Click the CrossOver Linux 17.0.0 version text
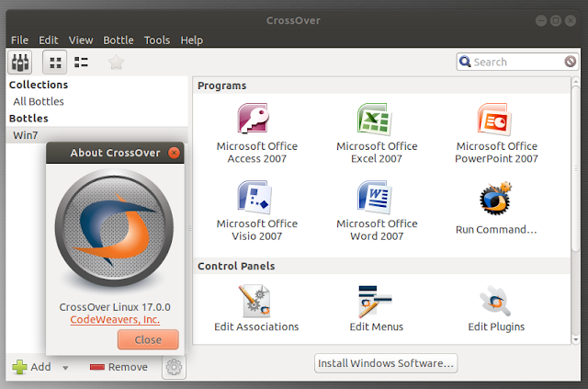Image resolution: width=588 pixels, height=389 pixels. (x=115, y=307)
